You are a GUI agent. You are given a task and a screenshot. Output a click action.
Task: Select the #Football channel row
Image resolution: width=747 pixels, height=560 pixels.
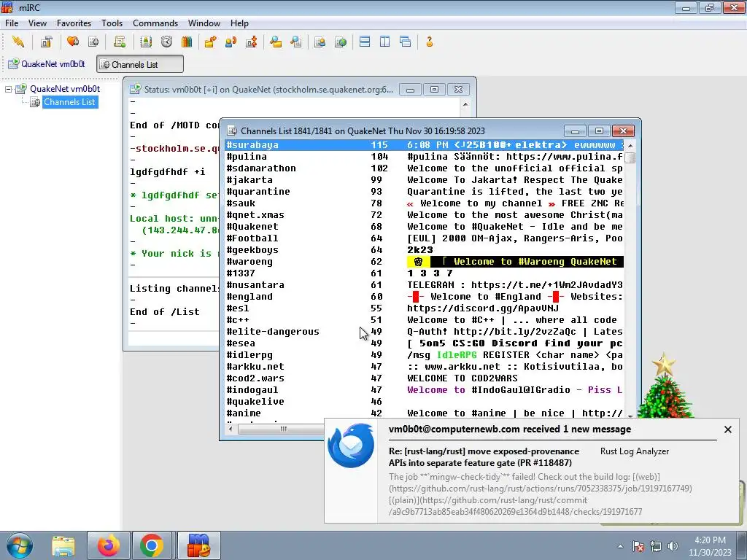coord(424,238)
